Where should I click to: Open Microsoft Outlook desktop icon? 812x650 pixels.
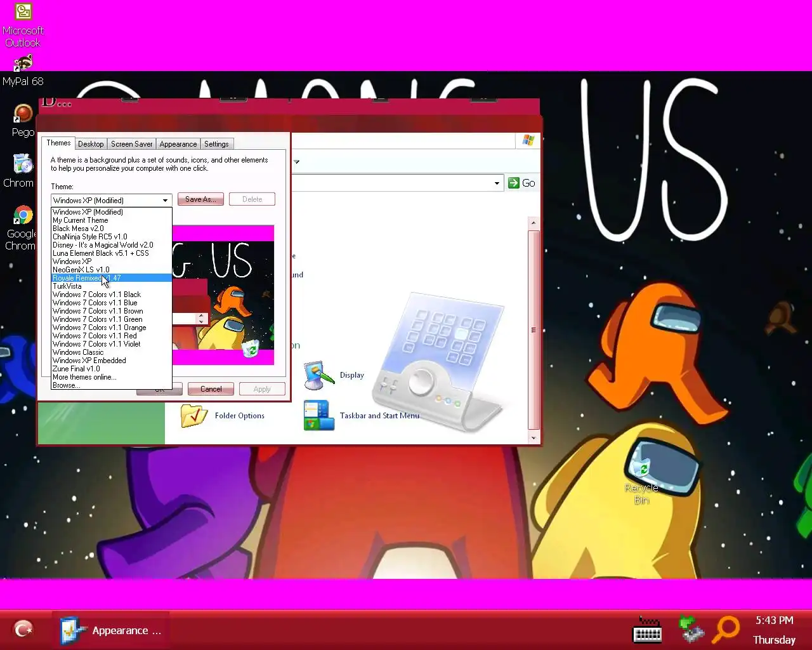pos(23,25)
